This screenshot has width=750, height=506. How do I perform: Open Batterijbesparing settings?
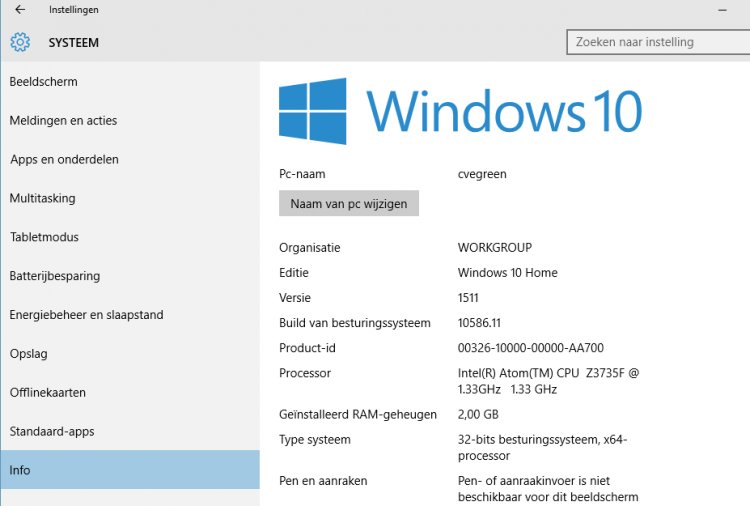click(x=55, y=276)
